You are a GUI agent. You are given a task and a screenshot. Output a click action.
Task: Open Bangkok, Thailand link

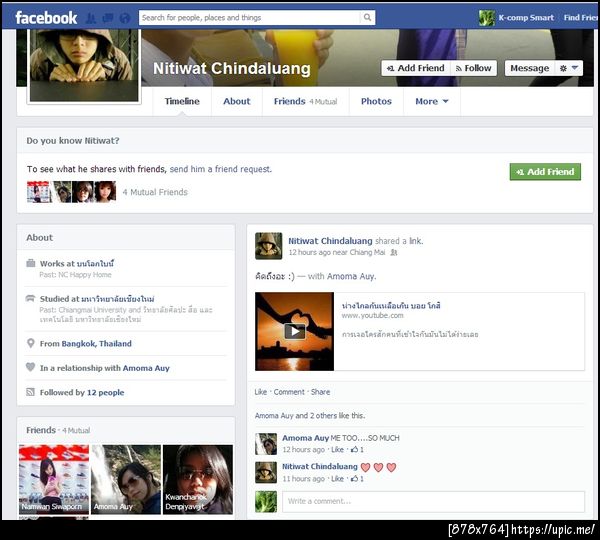(x=96, y=344)
